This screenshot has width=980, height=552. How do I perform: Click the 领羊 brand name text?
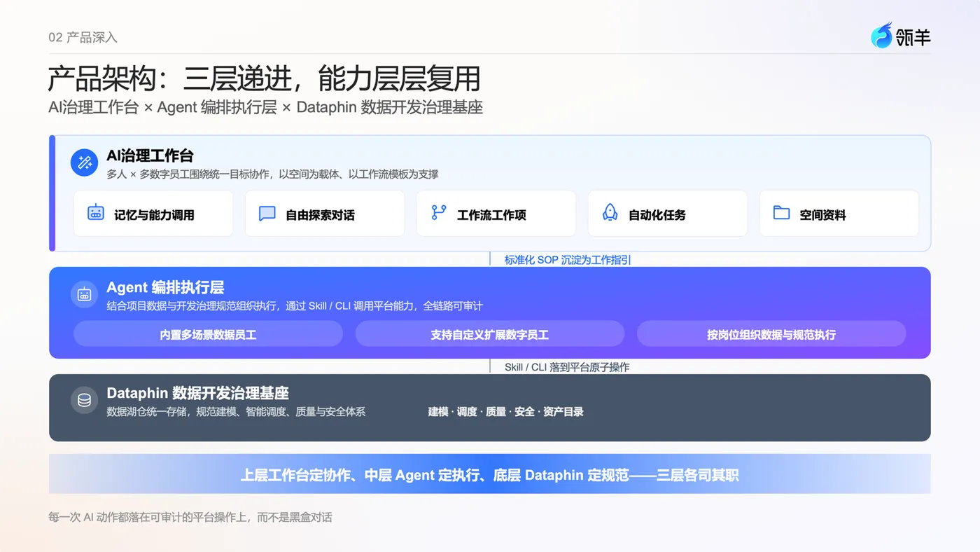pyautogui.click(x=913, y=36)
